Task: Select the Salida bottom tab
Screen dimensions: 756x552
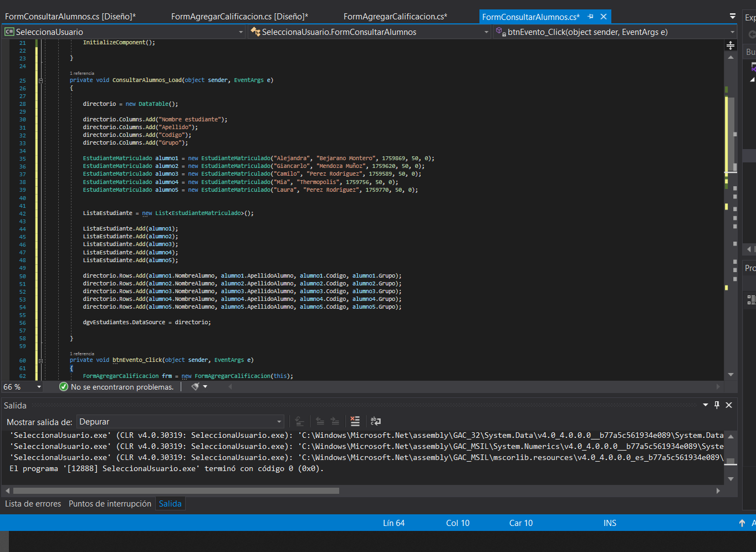Action: (170, 504)
